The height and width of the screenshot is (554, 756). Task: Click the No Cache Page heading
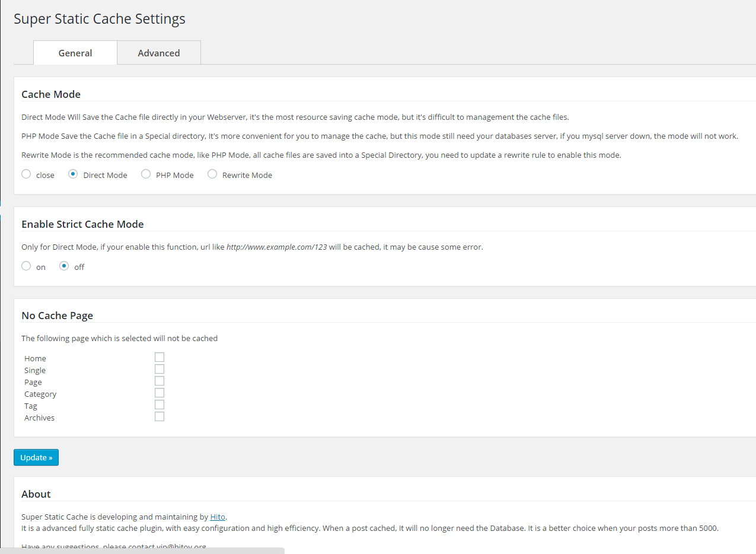57,316
